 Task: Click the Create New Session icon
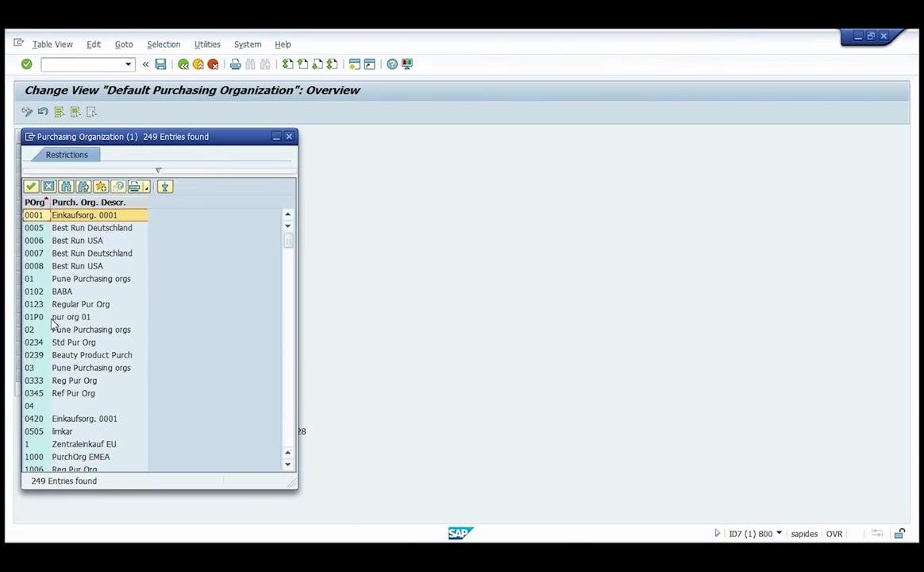354,64
